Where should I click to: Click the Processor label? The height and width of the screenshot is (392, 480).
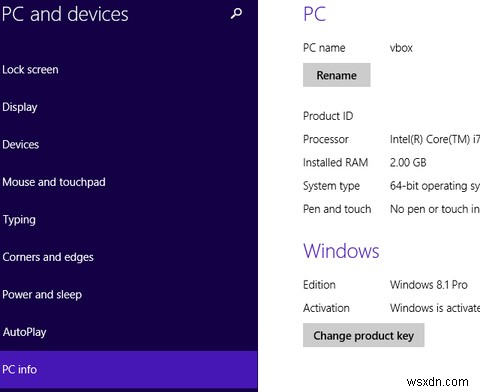coord(326,139)
